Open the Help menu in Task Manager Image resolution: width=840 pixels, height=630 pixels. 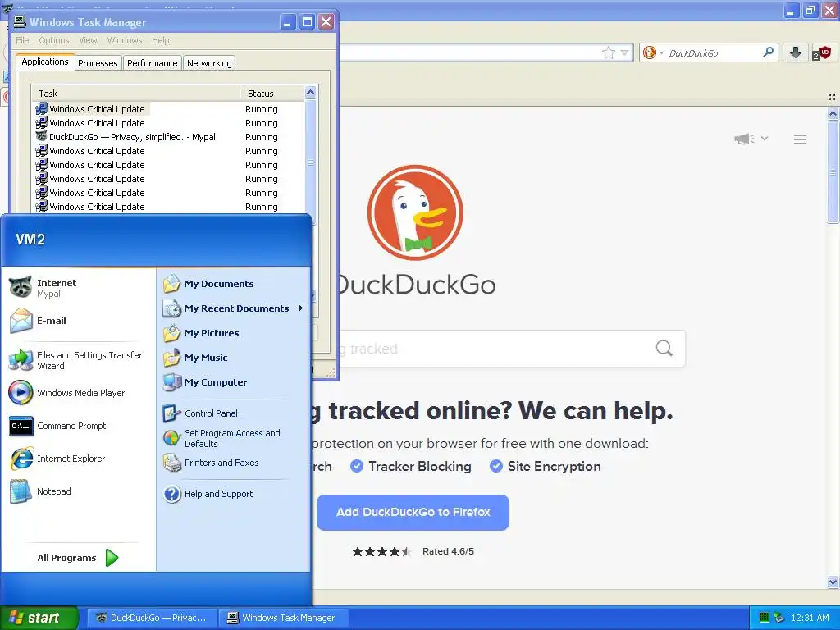pos(160,40)
